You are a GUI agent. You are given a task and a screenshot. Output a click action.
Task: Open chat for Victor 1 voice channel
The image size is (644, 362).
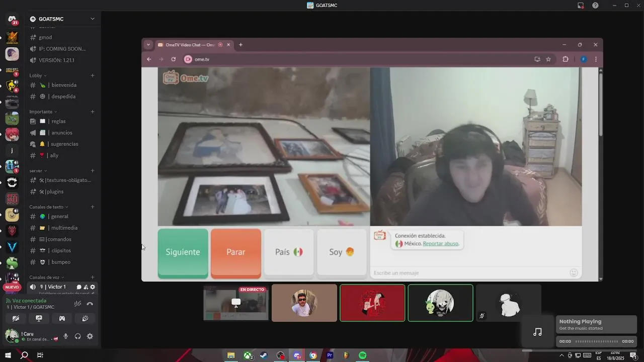pos(79,287)
